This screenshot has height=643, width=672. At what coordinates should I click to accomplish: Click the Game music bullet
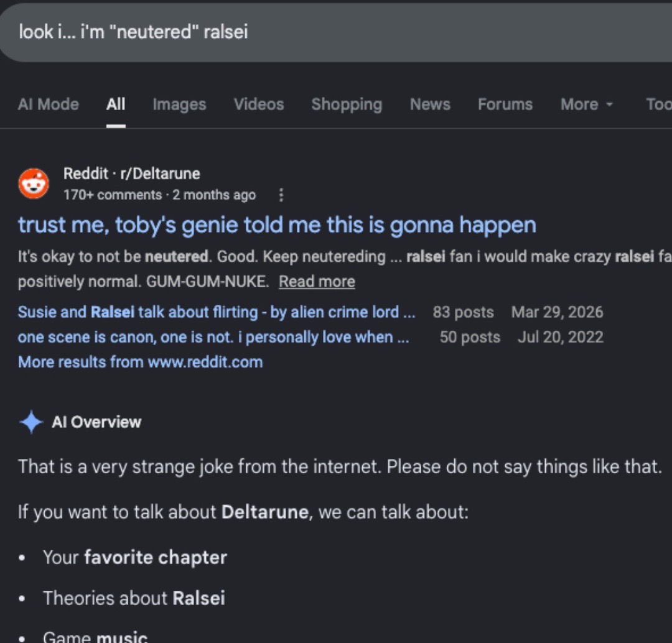(x=95, y=637)
